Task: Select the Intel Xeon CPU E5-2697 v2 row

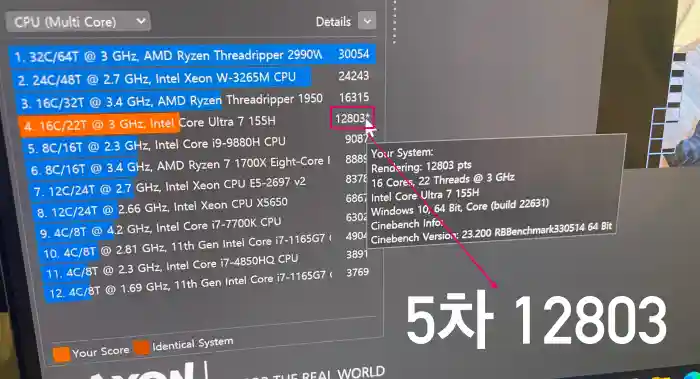Action: tap(200, 186)
